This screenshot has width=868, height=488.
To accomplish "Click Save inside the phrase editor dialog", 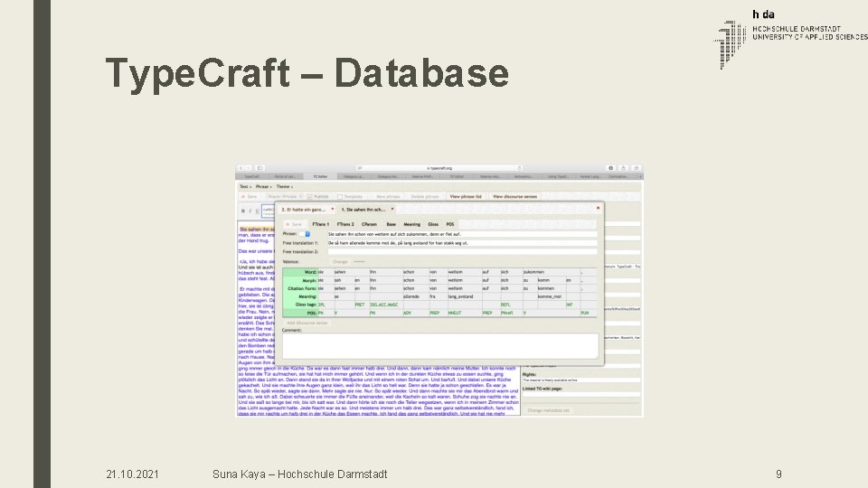I will (x=294, y=224).
